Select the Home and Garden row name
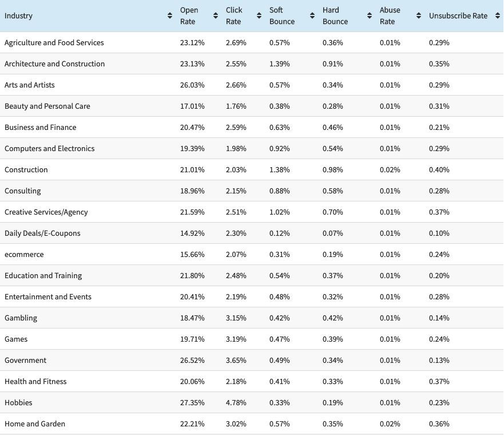 pyautogui.click(x=35, y=424)
